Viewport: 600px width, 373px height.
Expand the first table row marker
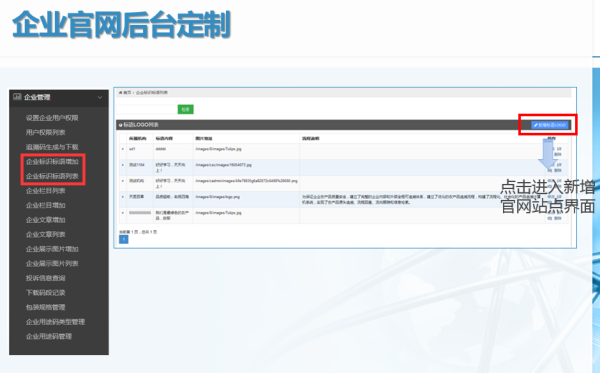click(123, 149)
